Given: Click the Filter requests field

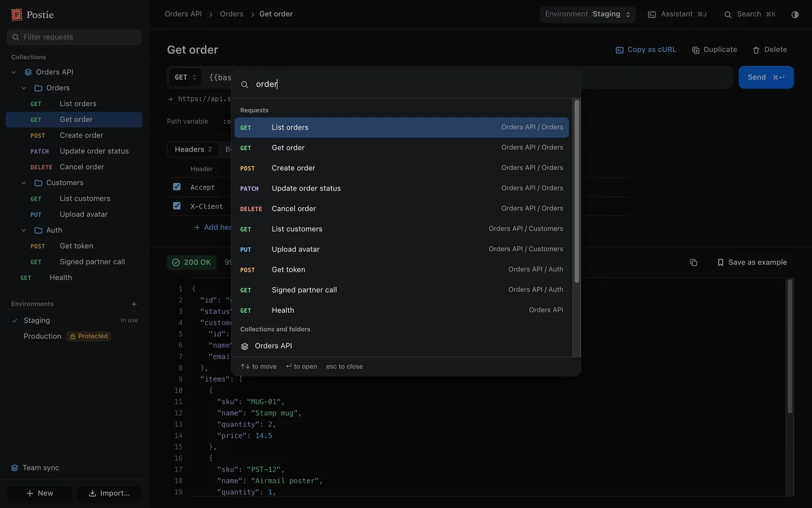Looking at the screenshot, I should (74, 37).
